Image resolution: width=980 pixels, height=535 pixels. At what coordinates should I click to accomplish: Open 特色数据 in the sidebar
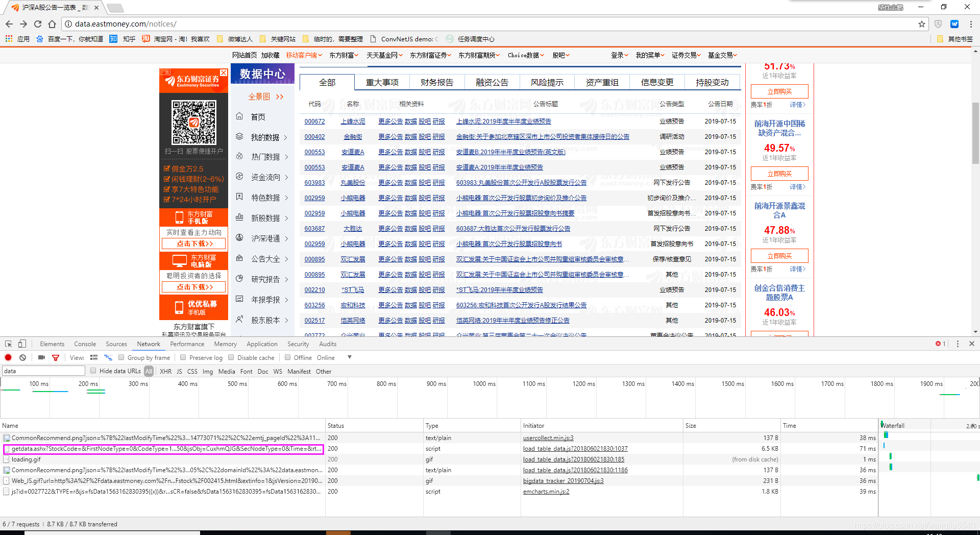tap(265, 198)
